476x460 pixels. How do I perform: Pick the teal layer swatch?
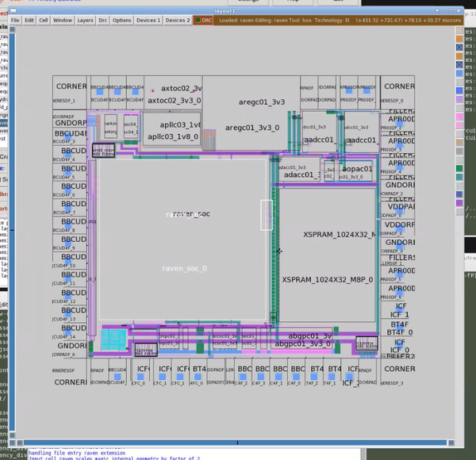pyautogui.click(x=459, y=177)
